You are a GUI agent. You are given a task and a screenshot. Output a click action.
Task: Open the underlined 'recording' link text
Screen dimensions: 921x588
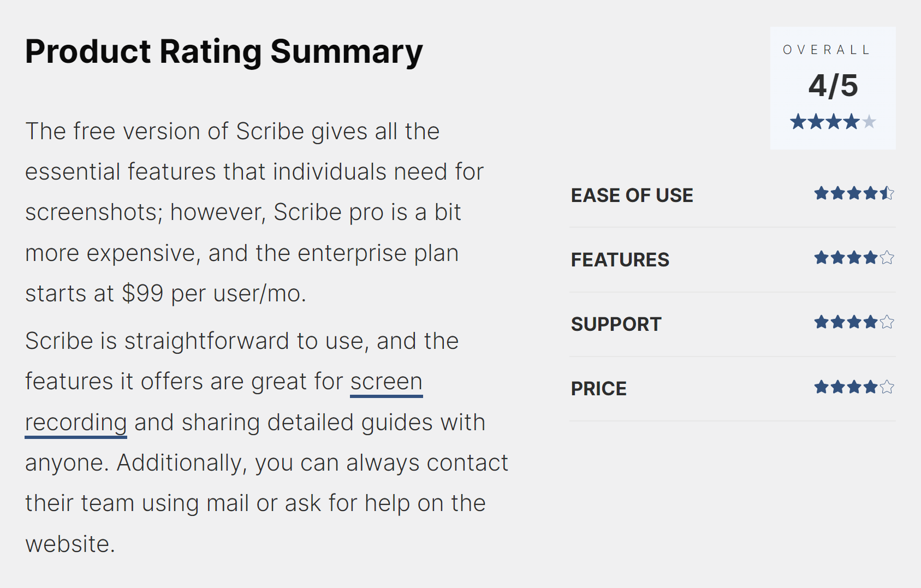coord(76,423)
